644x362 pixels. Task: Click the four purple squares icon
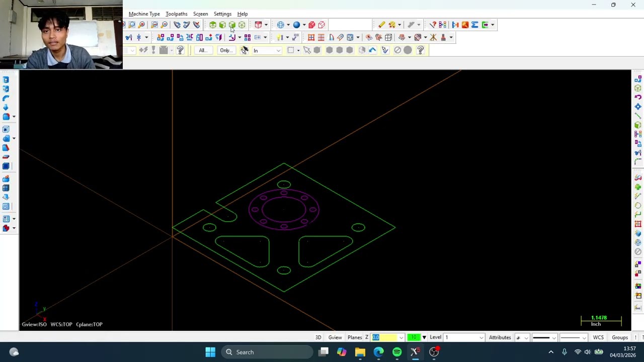(248, 37)
